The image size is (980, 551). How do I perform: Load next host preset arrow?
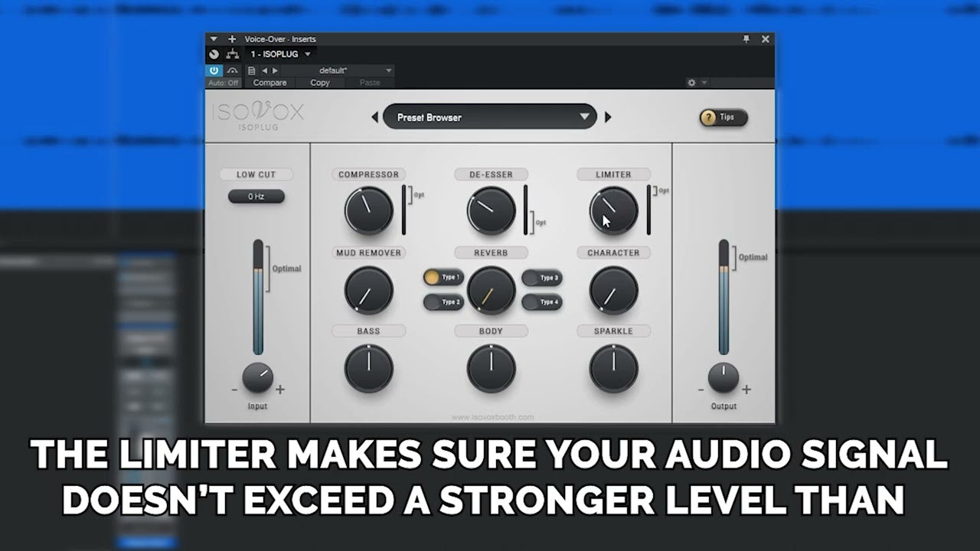point(276,70)
